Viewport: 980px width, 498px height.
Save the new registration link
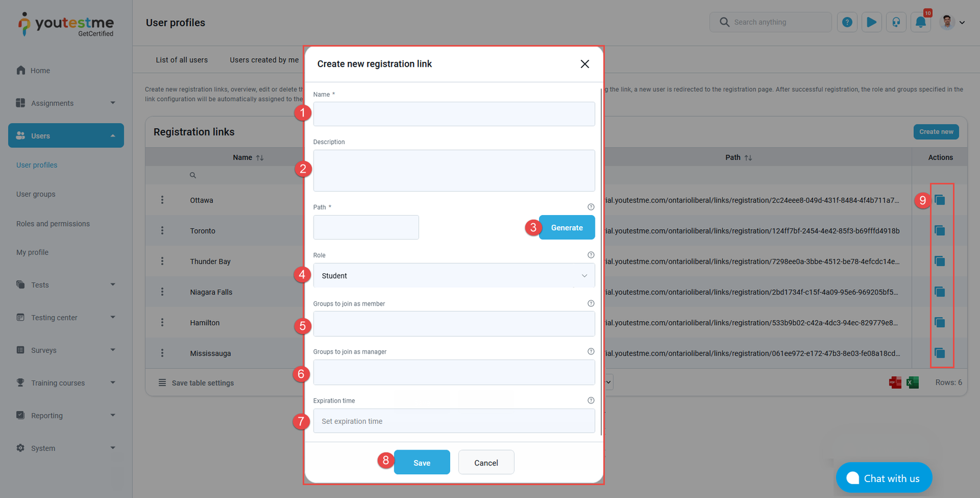click(421, 462)
